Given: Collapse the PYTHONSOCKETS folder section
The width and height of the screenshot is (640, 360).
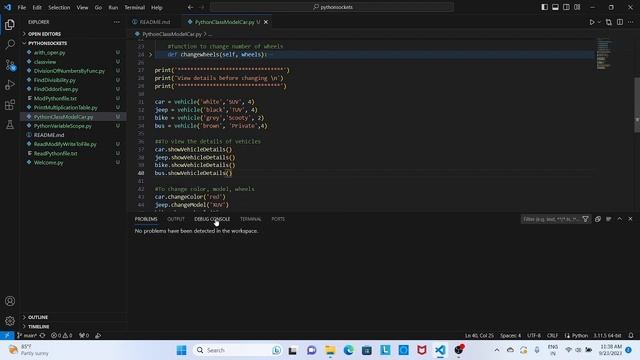Looking at the screenshot, I should click(x=47, y=43).
